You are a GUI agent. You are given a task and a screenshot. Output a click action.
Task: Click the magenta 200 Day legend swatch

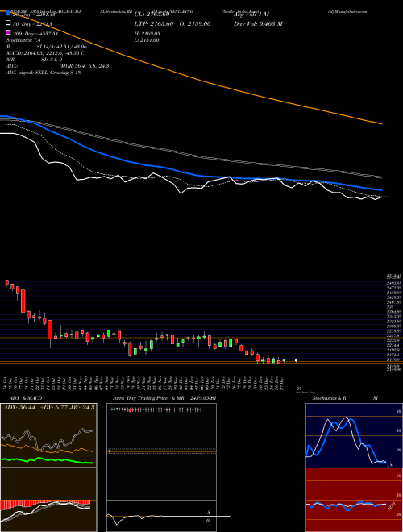coord(8,32)
